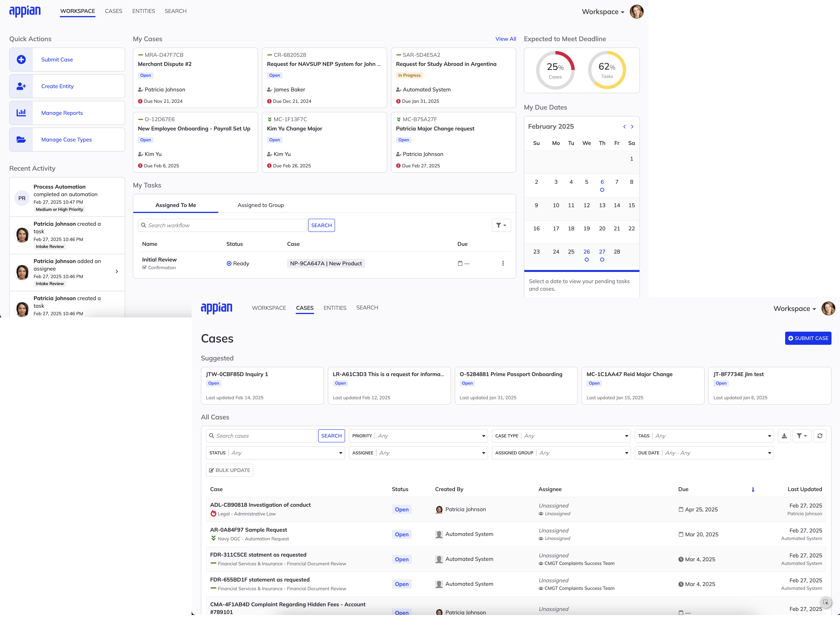Open Search in Cases window nav
Image resolution: width=840 pixels, height=620 pixels.
click(367, 308)
